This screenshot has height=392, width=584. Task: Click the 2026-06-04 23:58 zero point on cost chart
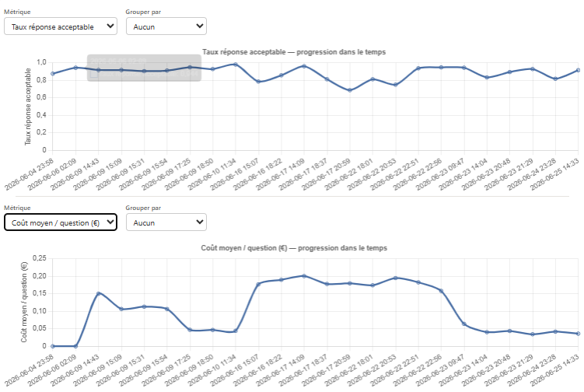point(53,346)
